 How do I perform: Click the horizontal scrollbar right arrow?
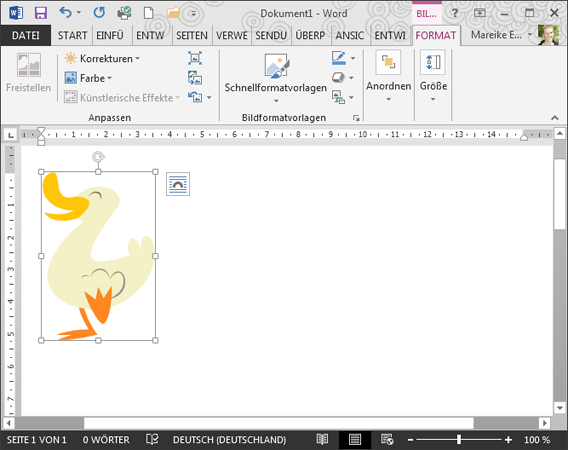544,423
